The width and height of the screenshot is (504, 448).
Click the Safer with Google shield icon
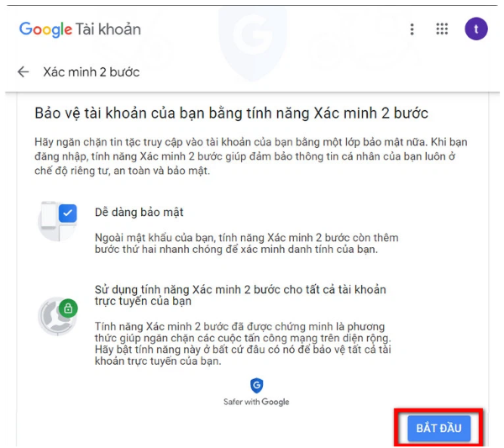point(256,385)
